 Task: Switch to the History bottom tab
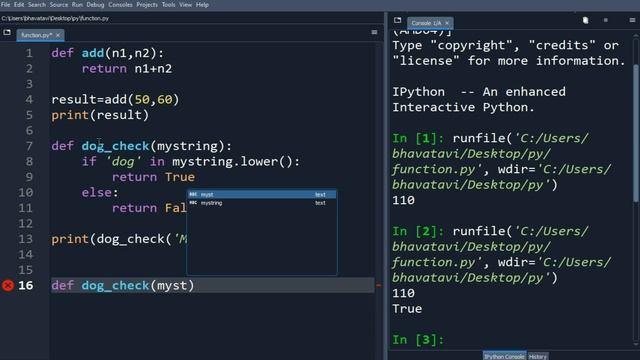tap(538, 356)
